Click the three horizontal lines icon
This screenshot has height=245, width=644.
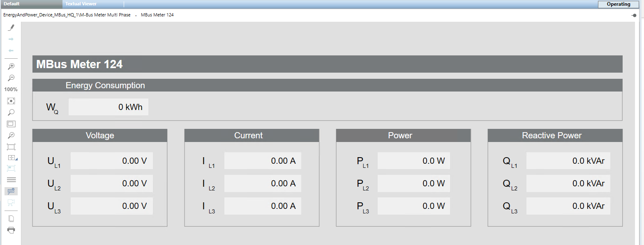[x=11, y=180]
